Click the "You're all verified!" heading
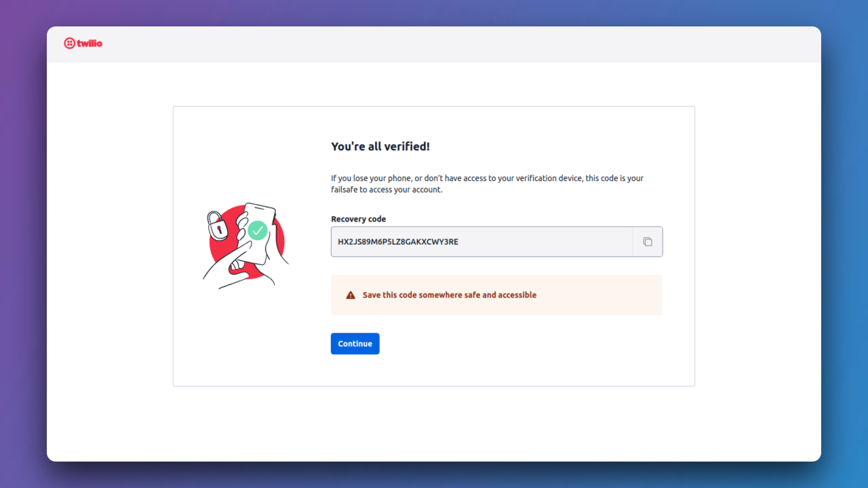Image resolution: width=868 pixels, height=488 pixels. coord(380,146)
